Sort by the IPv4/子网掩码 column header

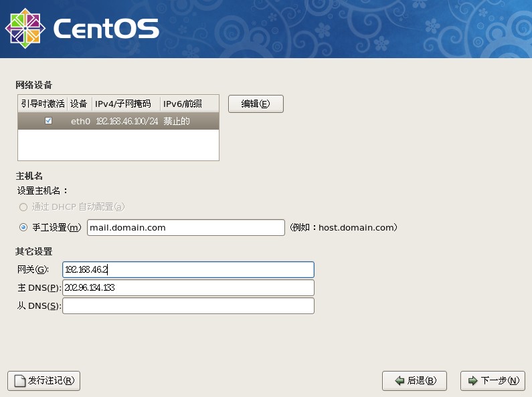(126, 104)
